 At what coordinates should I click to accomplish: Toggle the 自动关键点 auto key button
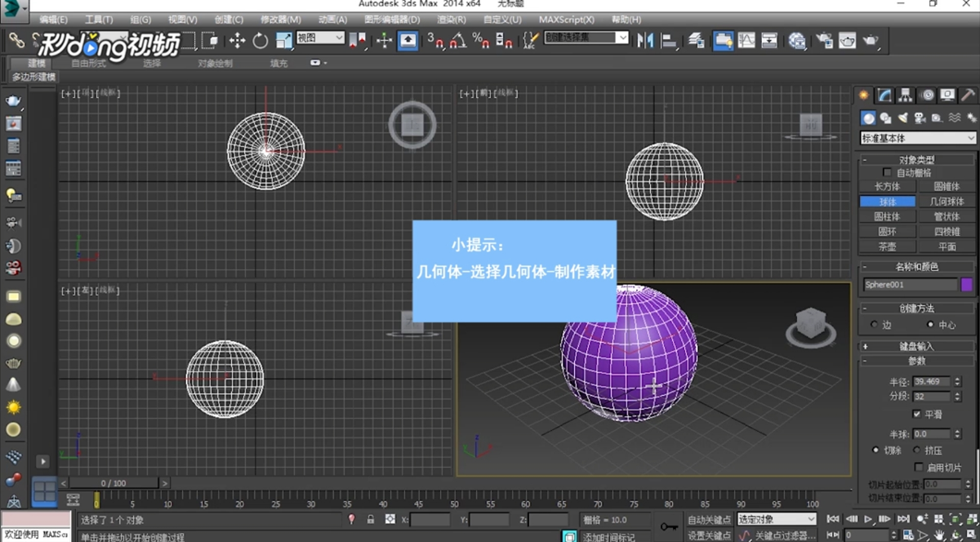click(709, 519)
